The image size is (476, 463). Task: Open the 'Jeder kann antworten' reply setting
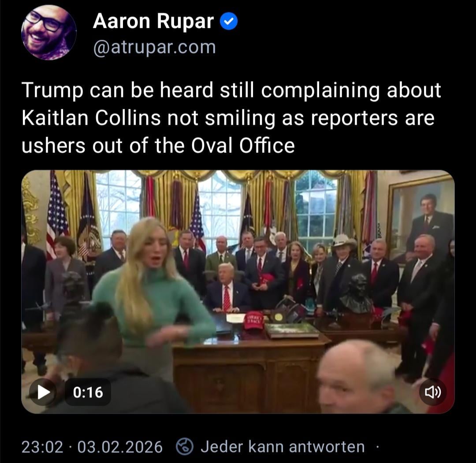click(283, 447)
